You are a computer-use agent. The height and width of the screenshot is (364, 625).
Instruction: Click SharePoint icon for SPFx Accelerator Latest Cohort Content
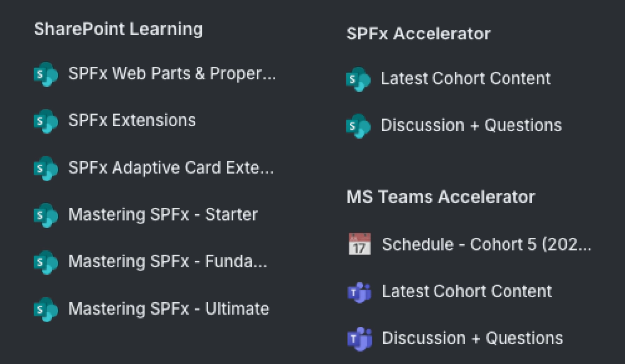[x=358, y=79]
